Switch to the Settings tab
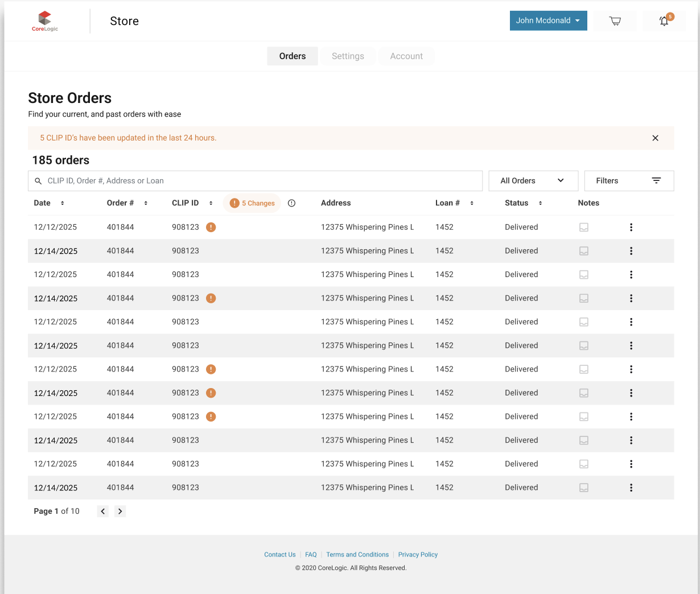 tap(348, 56)
